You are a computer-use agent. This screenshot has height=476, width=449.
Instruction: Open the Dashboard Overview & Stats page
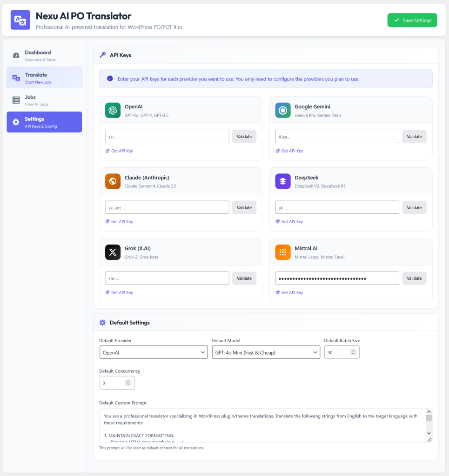(44, 56)
